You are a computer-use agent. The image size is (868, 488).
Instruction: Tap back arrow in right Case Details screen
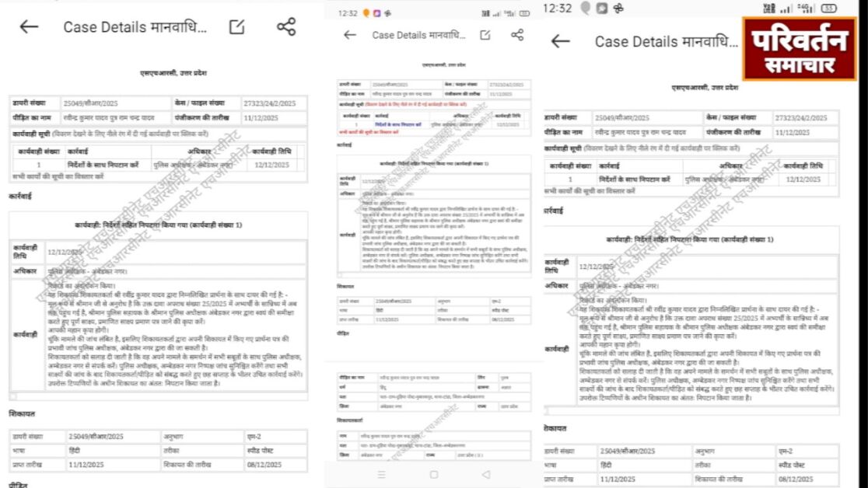[560, 42]
